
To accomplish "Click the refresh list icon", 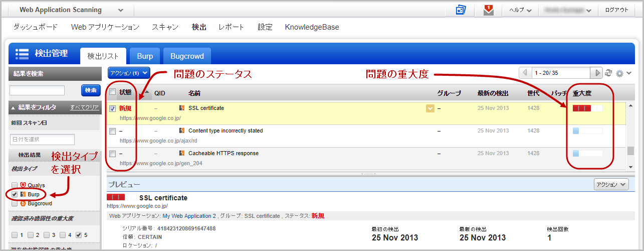I will pos(608,73).
